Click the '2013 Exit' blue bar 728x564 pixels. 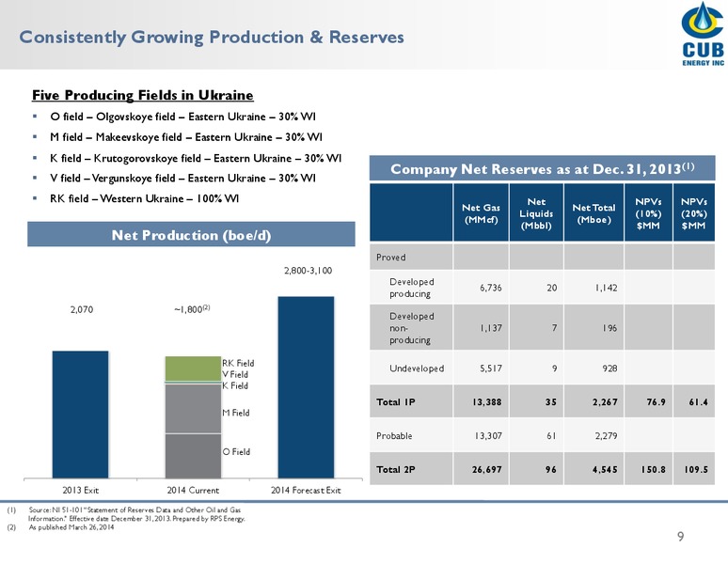pyautogui.click(x=80, y=415)
